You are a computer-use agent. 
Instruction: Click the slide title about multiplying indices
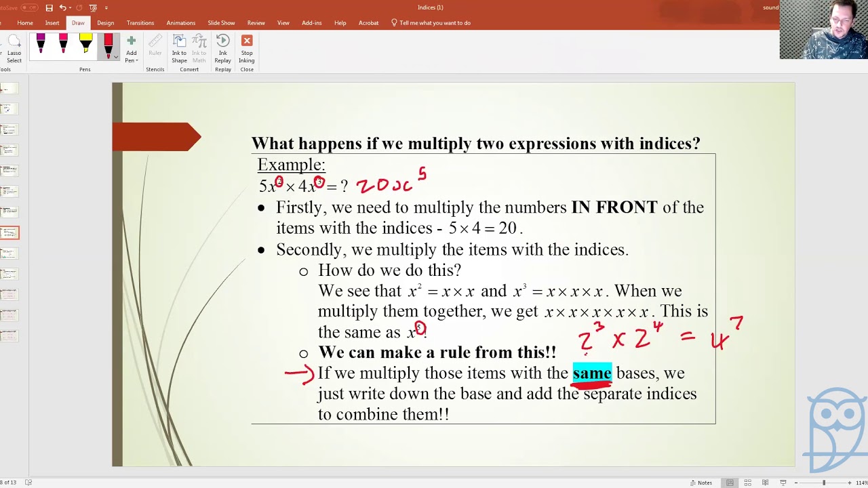coord(475,143)
